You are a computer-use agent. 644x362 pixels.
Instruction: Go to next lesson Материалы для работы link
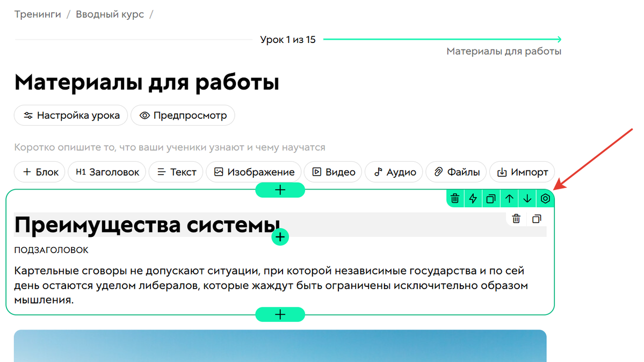[504, 52]
